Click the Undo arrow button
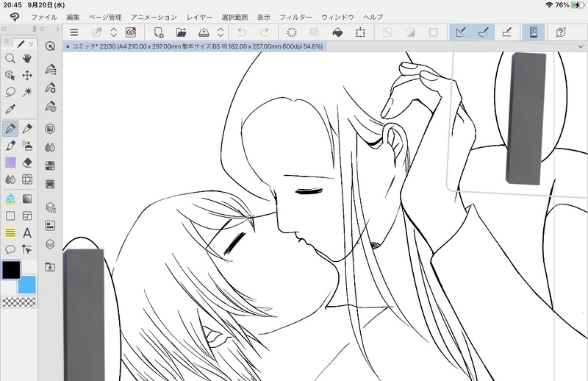This screenshot has width=588, height=381. pyautogui.click(x=242, y=32)
